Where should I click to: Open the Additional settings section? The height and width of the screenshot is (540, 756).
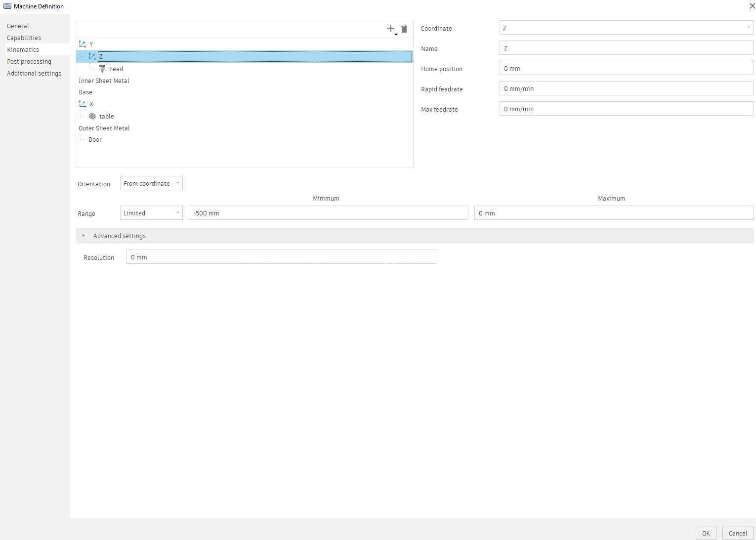[34, 74]
